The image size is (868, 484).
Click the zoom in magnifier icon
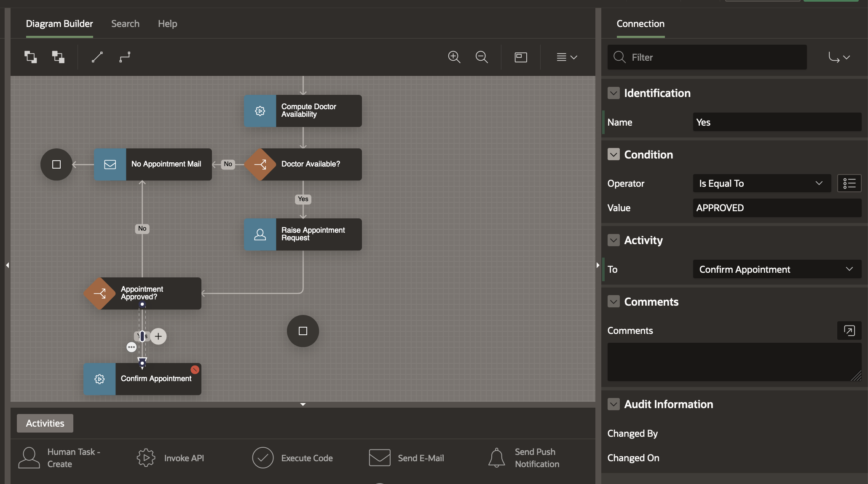click(x=454, y=57)
